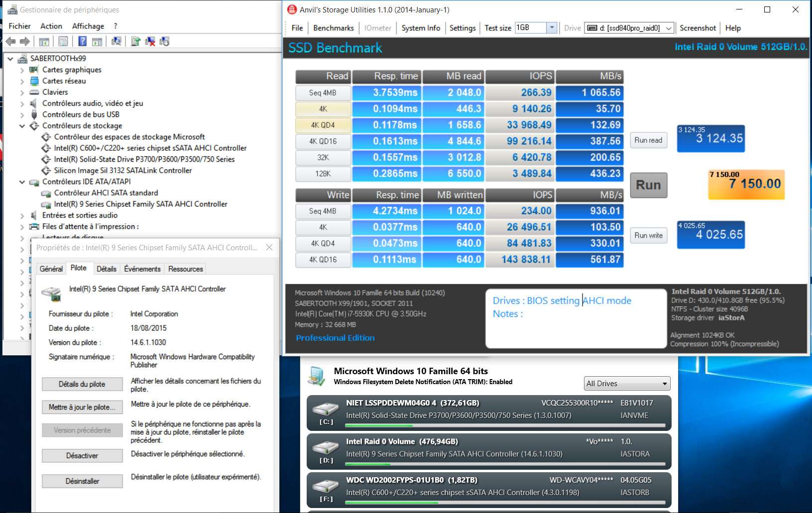Switch to the Détails tab
Image resolution: width=812 pixels, height=513 pixels.
[107, 269]
